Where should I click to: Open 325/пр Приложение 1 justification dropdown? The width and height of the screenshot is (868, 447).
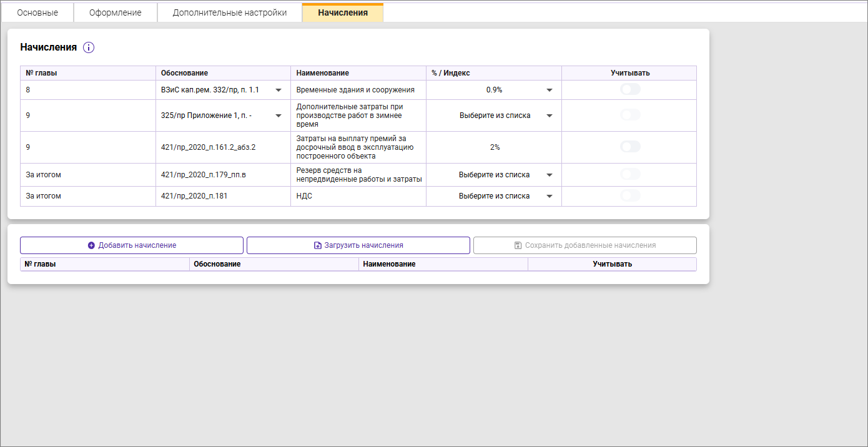279,115
